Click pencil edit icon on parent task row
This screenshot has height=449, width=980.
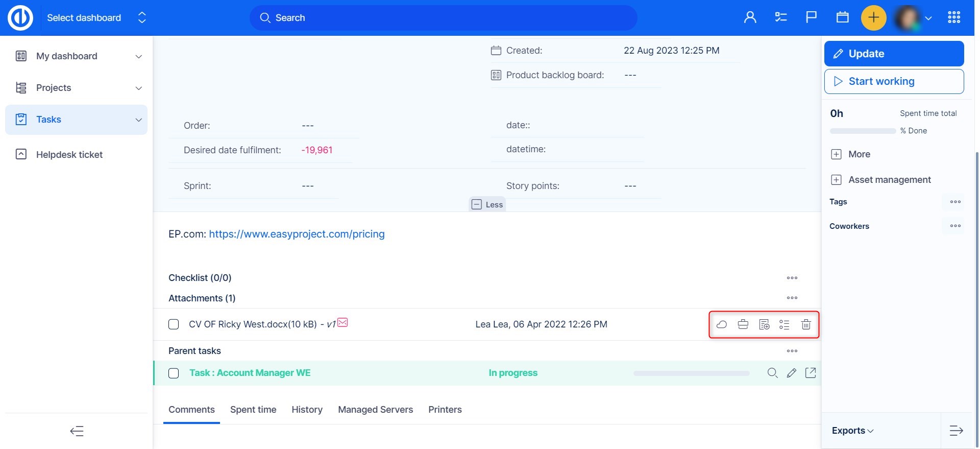pyautogui.click(x=791, y=373)
